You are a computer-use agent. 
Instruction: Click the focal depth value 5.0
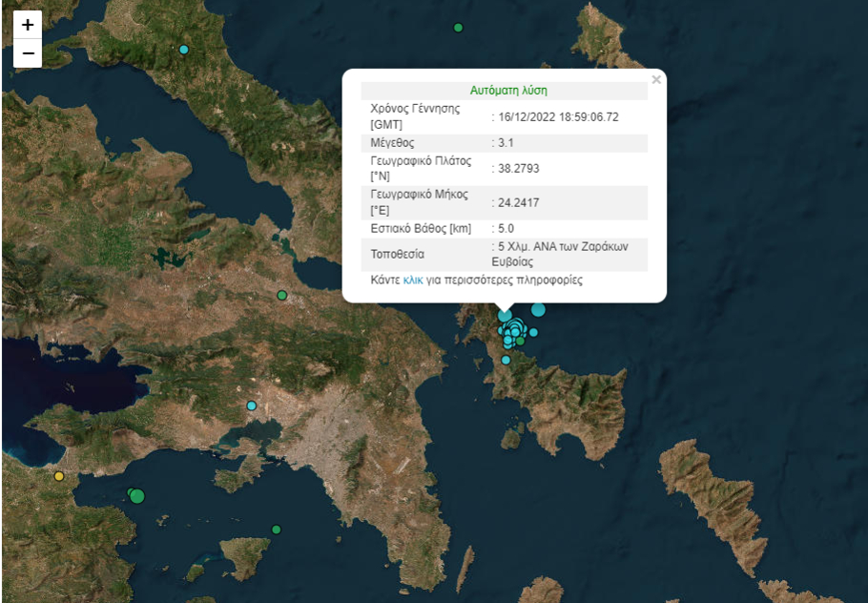pos(506,229)
